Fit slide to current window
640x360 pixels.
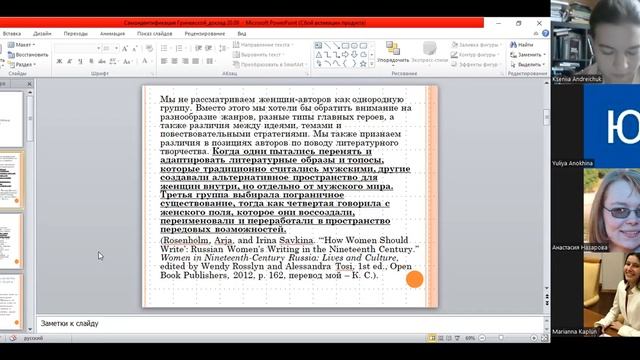point(544,338)
